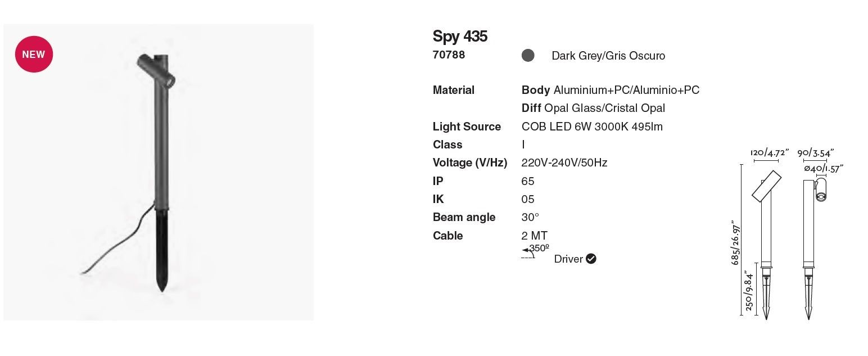Click the 90/3.54" width dimension label
Screen dimensions: 868x356
point(816,152)
